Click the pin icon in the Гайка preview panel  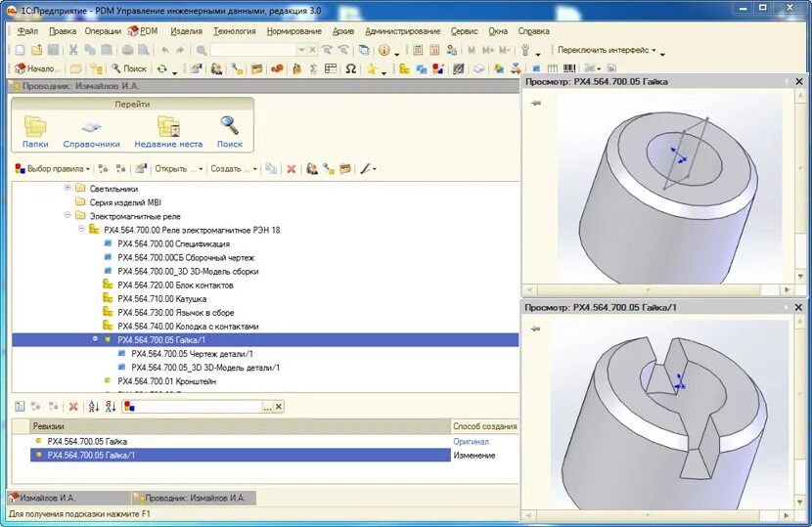(536, 103)
